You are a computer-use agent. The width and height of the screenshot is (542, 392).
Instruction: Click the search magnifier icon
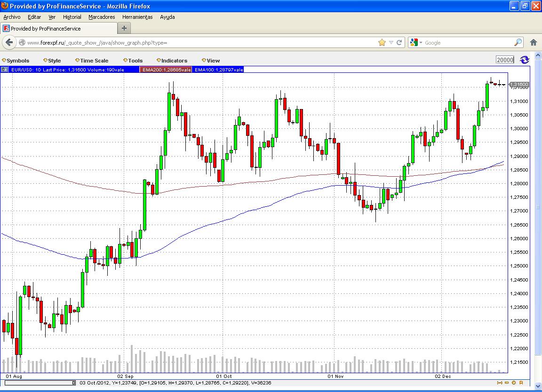(518, 42)
